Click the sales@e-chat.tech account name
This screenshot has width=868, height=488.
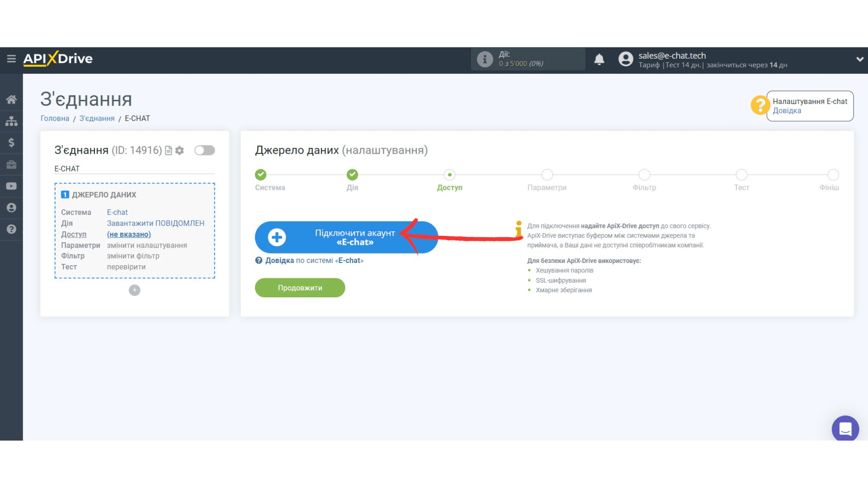click(672, 56)
